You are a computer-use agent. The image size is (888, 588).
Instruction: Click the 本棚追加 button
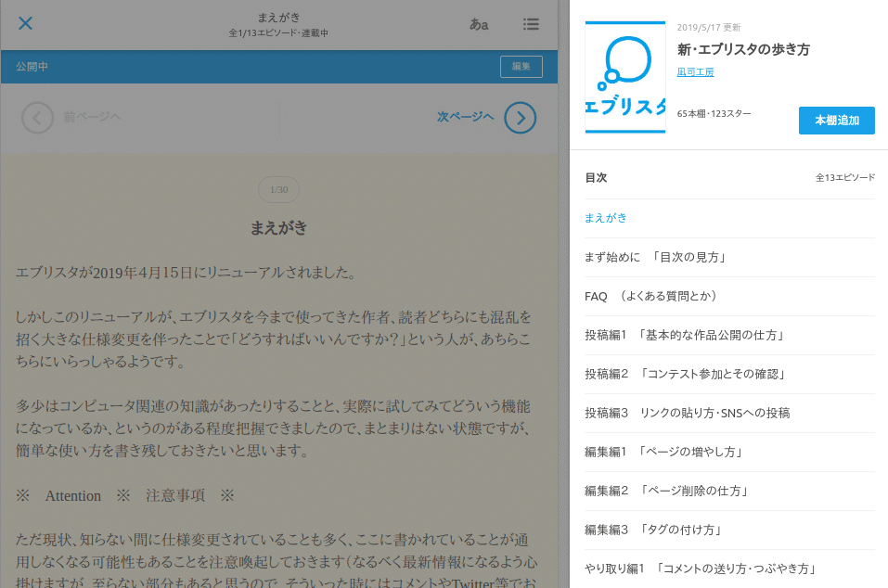point(836,121)
